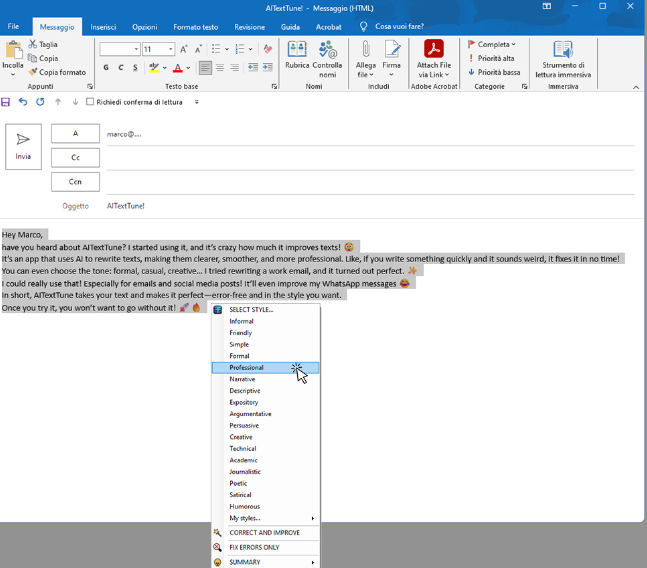This screenshot has height=568, width=647.
Task: Toggle Priorità alta importance
Action: point(494,58)
